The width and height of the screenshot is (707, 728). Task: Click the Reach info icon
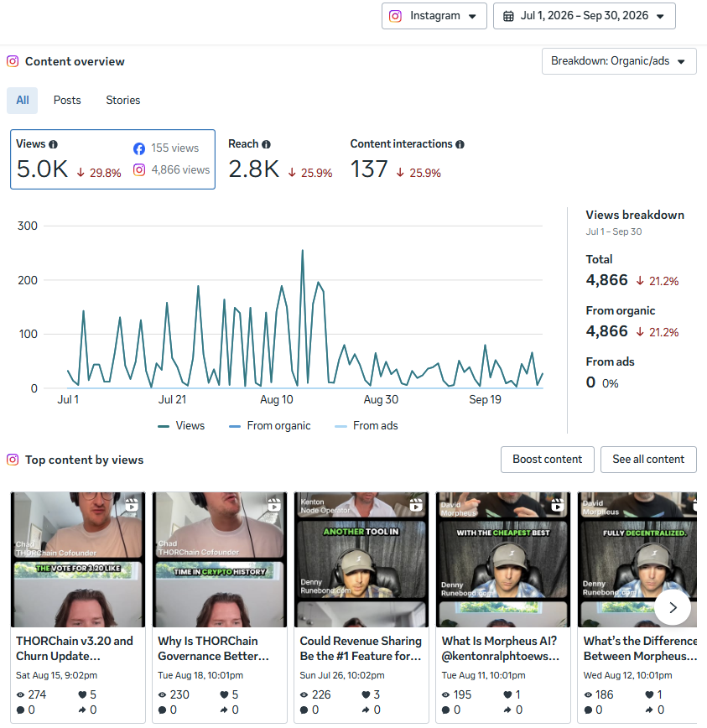tap(266, 144)
